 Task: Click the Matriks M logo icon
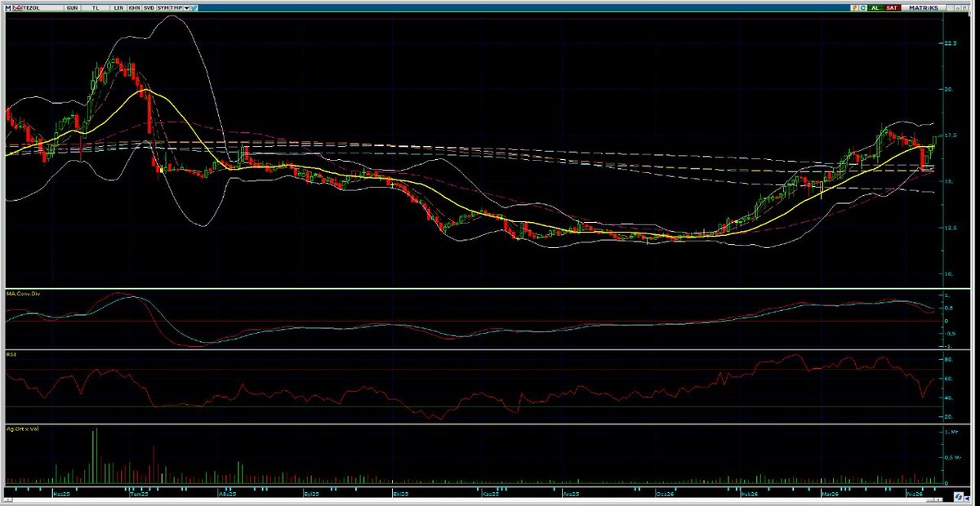click(8, 7)
